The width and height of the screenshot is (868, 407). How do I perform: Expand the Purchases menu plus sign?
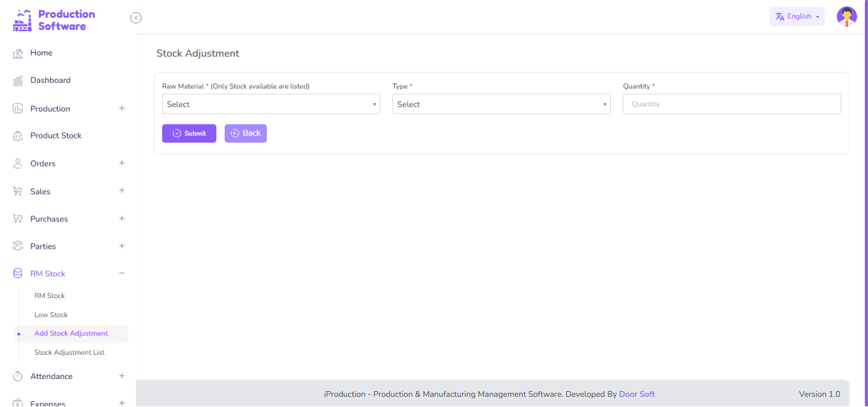pos(122,219)
